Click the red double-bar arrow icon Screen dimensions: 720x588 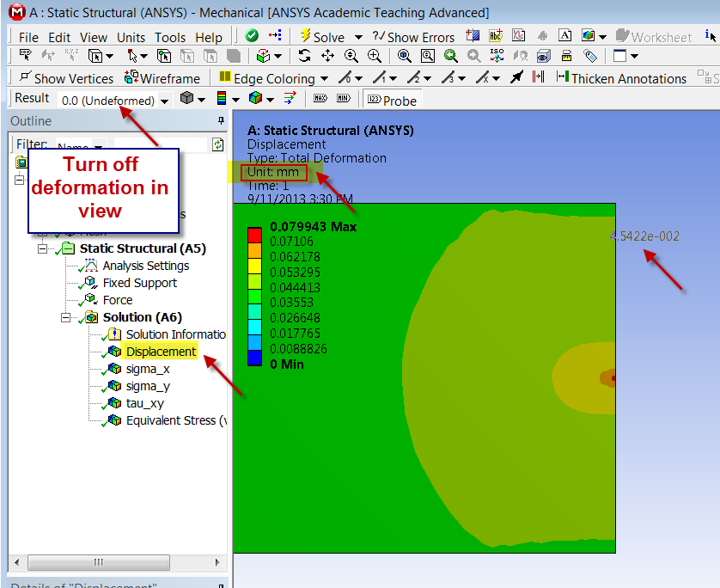coord(538,77)
